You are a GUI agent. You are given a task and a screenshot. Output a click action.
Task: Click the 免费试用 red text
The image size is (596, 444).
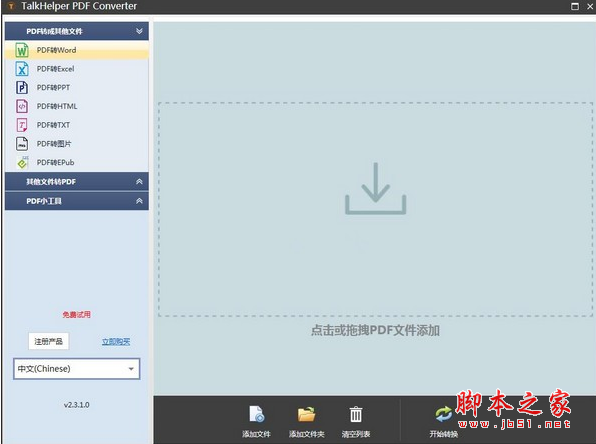(76, 314)
